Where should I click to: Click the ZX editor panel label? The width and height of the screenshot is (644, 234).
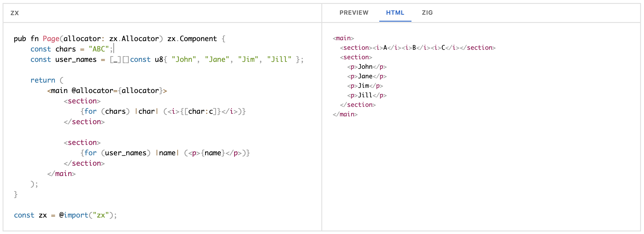[15, 13]
